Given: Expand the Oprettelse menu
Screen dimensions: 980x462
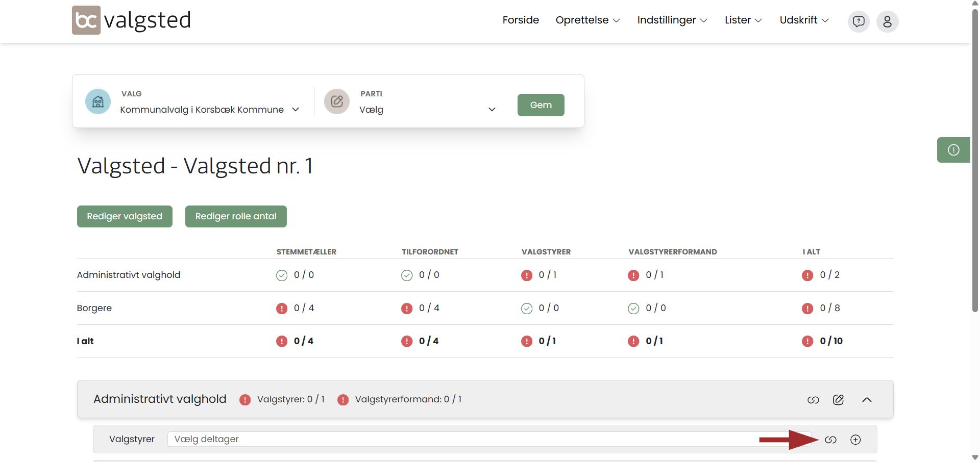Looking at the screenshot, I should 587,20.
